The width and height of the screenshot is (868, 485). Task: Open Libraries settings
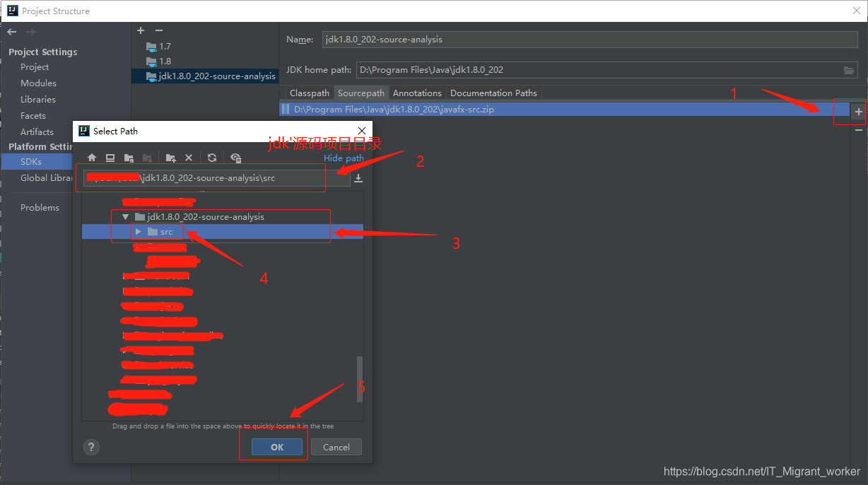(x=38, y=100)
